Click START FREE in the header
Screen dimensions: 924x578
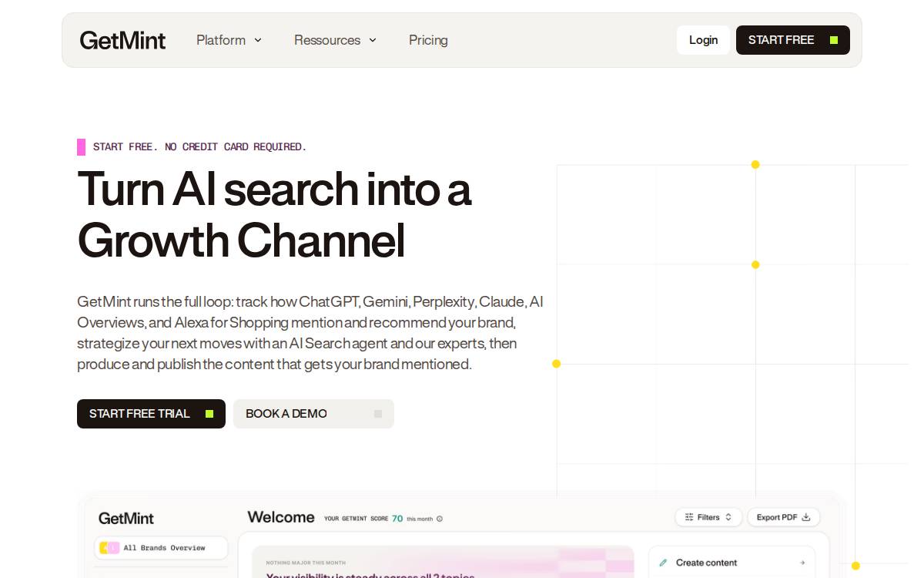793,40
